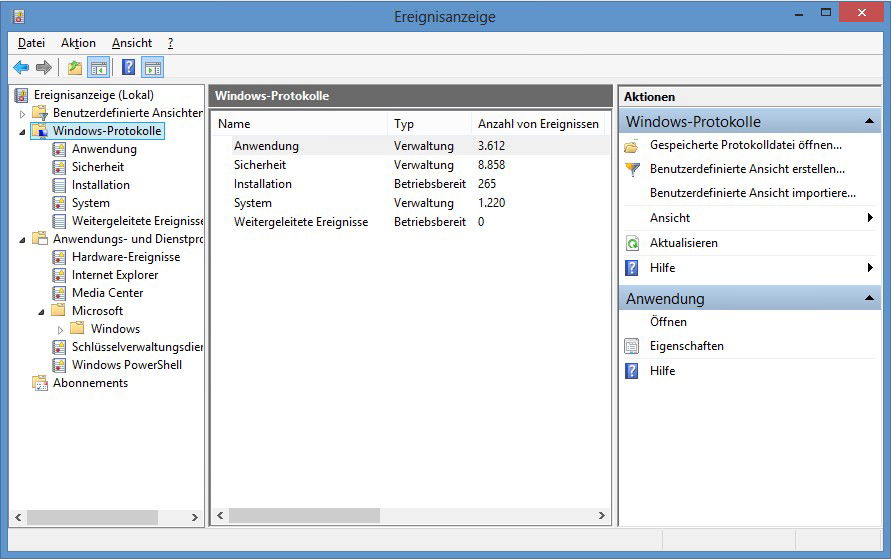The height and width of the screenshot is (559, 891).
Task: Open the Hilfe submenu arrow in Aktionen
Action: point(870,267)
